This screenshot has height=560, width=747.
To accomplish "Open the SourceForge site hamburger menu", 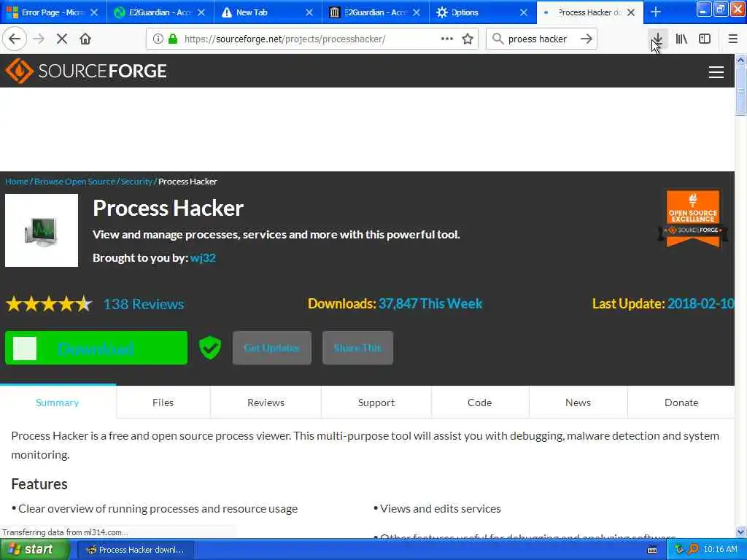I will pyautogui.click(x=716, y=71).
